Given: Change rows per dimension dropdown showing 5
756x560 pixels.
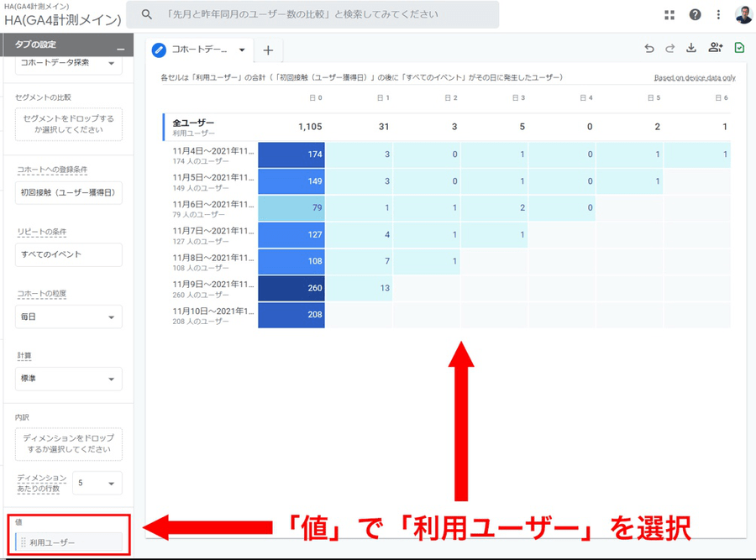Looking at the screenshot, I should click(x=97, y=483).
